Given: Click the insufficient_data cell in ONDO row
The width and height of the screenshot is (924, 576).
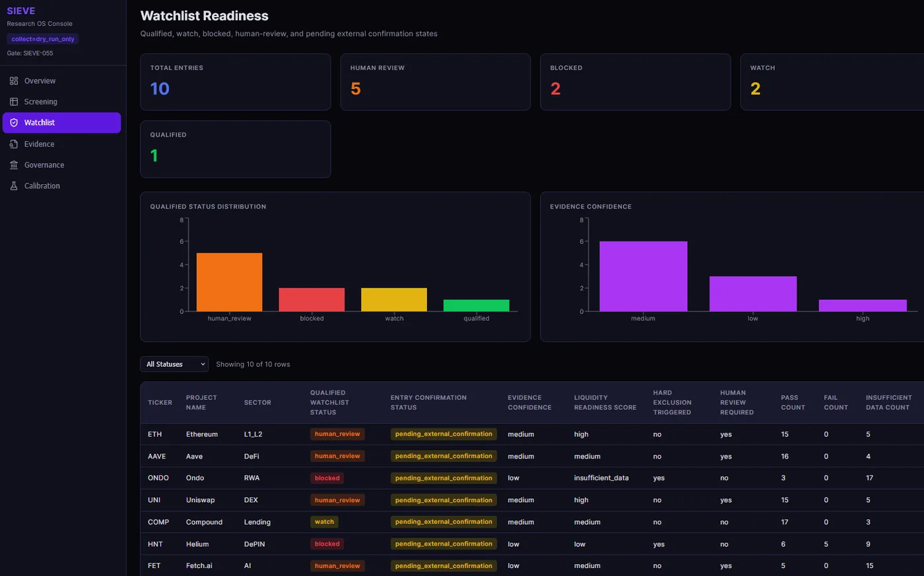Looking at the screenshot, I should pyautogui.click(x=601, y=478).
